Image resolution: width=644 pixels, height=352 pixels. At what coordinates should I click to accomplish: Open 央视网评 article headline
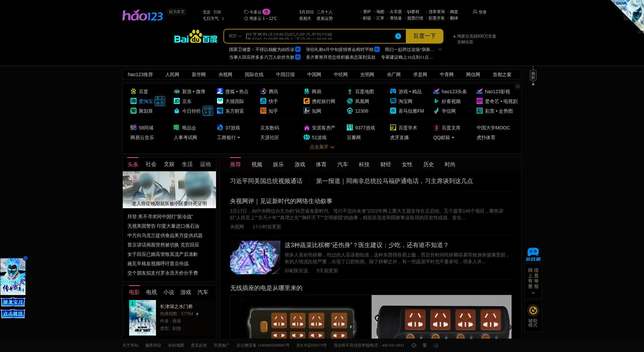coord(281,201)
